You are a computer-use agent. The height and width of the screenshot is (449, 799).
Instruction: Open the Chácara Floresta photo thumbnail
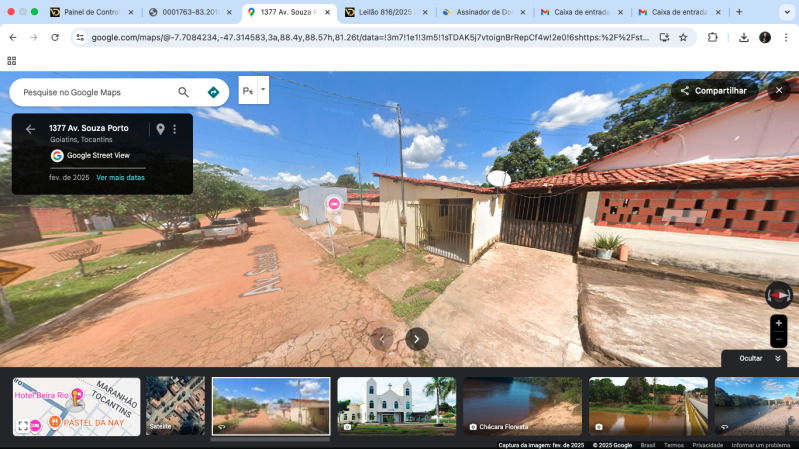pos(522,406)
